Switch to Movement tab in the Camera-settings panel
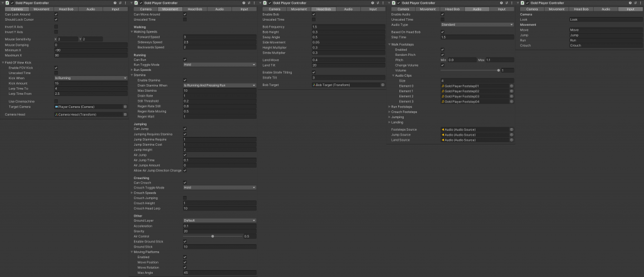644x277 pixels. (42, 9)
